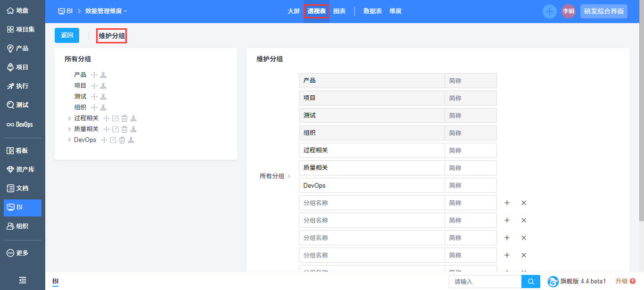Click blue plus create button in header
Viewport: 644px width, 290px height.
(x=549, y=11)
